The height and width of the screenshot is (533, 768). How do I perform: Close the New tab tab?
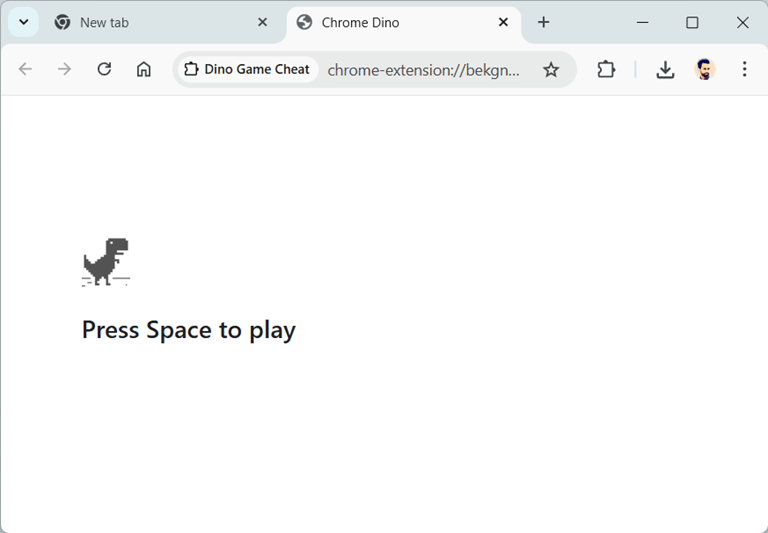tap(262, 22)
